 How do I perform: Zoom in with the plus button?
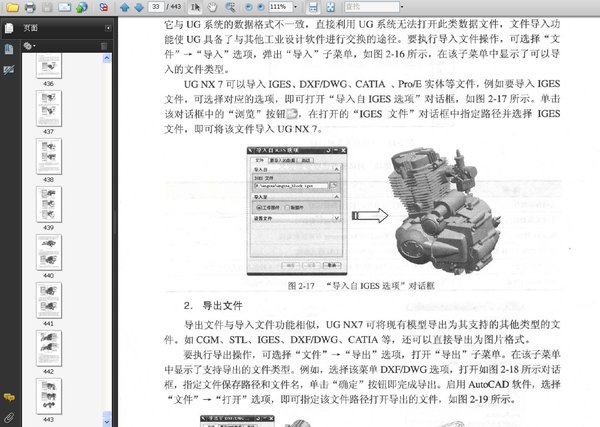pyautogui.click(x=261, y=7)
